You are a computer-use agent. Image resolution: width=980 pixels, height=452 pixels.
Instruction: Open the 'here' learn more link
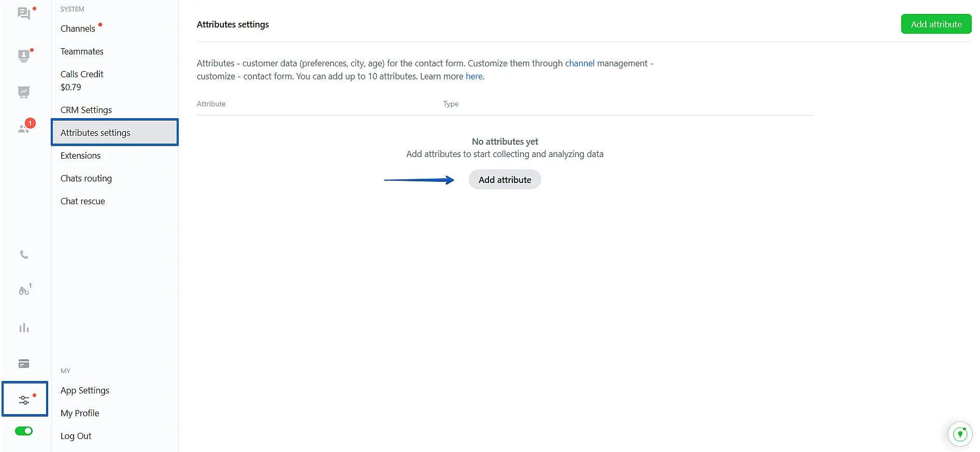coord(473,76)
